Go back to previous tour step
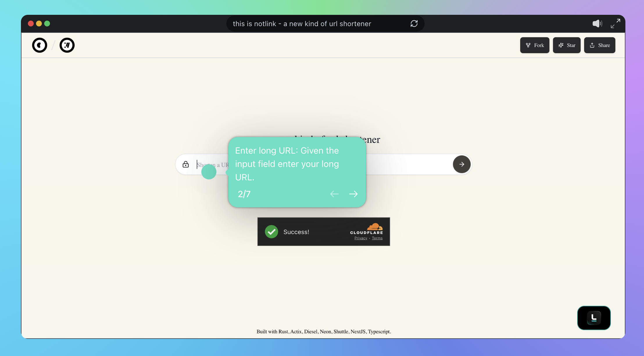This screenshot has width=644, height=356. 334,194
